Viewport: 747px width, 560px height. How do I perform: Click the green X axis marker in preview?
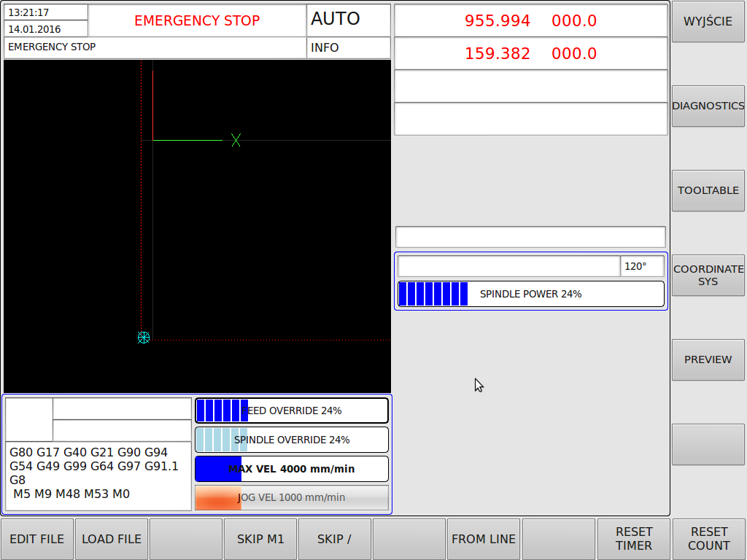(x=236, y=140)
